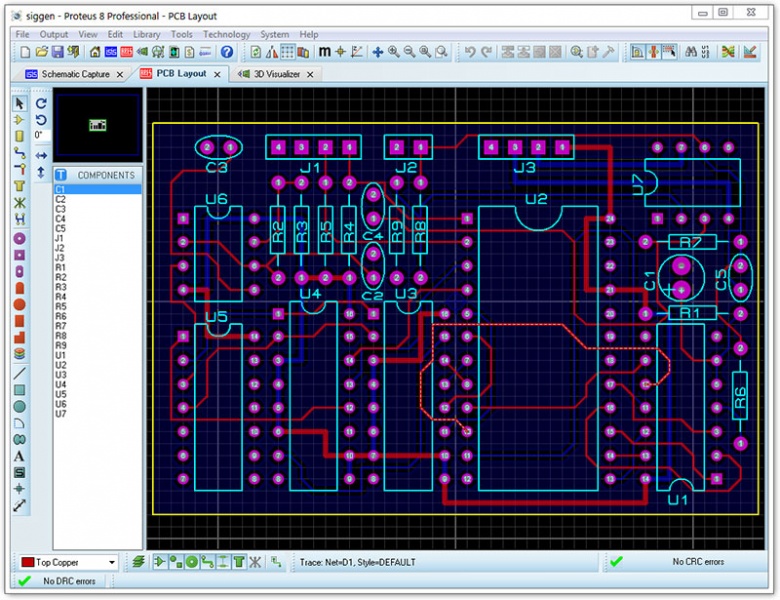Select the Component placement tool
The height and width of the screenshot is (600, 780).
point(19,120)
